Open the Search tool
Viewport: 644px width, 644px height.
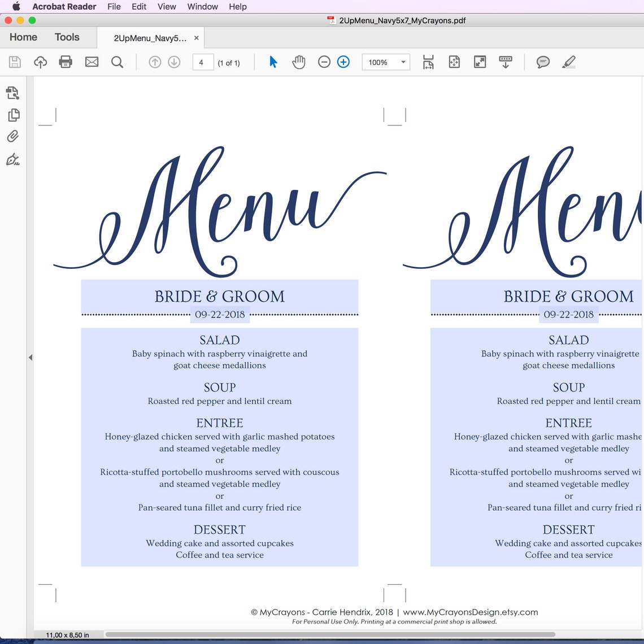[118, 62]
